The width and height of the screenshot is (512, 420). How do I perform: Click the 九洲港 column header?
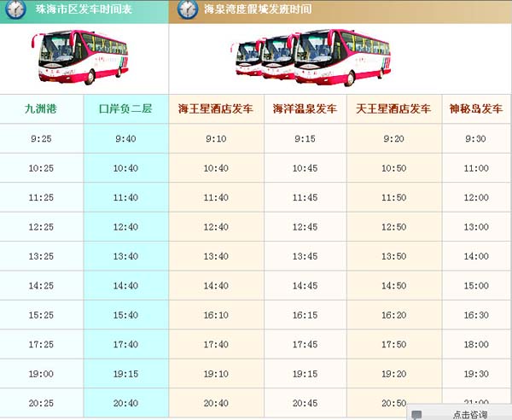coord(41,108)
